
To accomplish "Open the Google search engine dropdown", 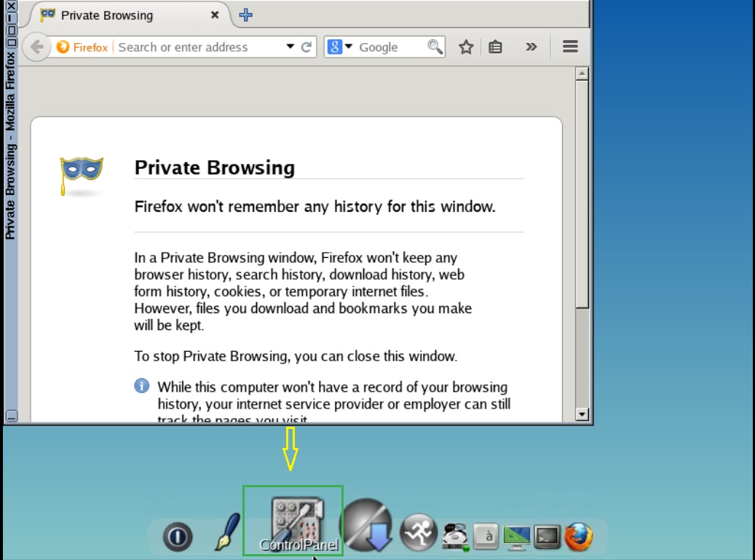I will tap(340, 47).
